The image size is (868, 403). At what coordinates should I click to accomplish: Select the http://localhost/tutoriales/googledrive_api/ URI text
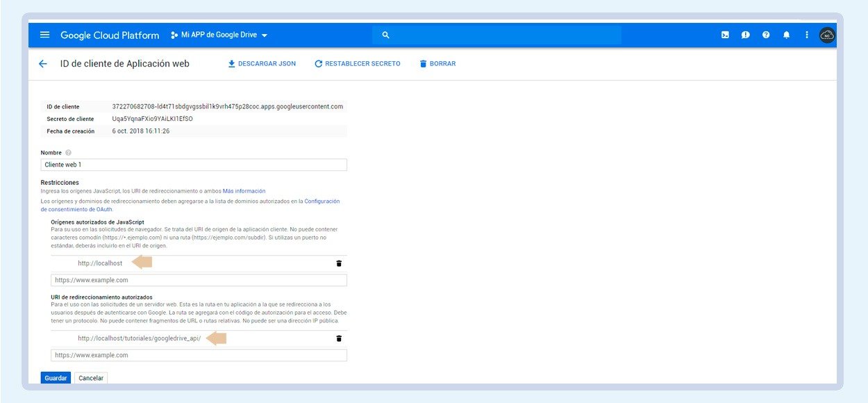point(139,338)
